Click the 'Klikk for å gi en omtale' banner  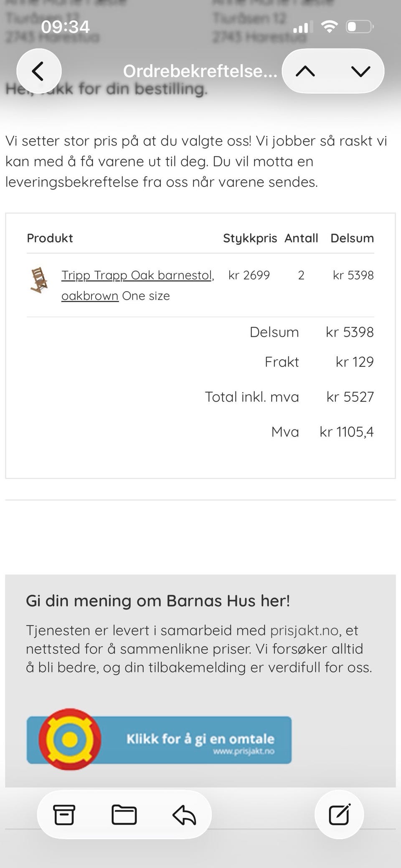[x=159, y=740]
